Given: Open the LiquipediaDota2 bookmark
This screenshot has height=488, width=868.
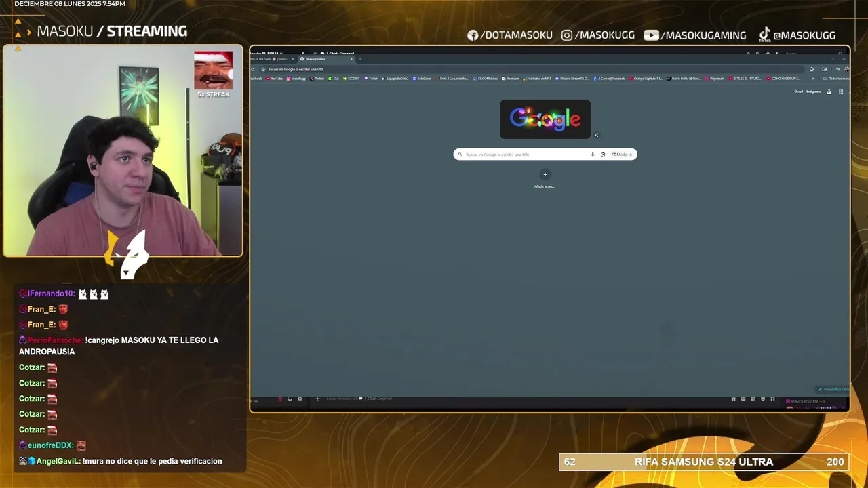Looking at the screenshot, I should tap(395, 79).
